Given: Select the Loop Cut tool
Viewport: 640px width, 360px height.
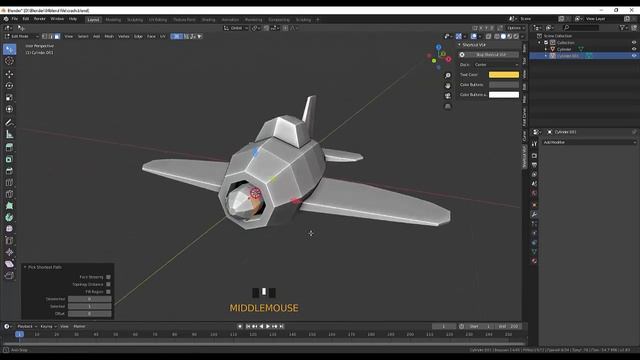Looking at the screenshot, I should [9, 182].
